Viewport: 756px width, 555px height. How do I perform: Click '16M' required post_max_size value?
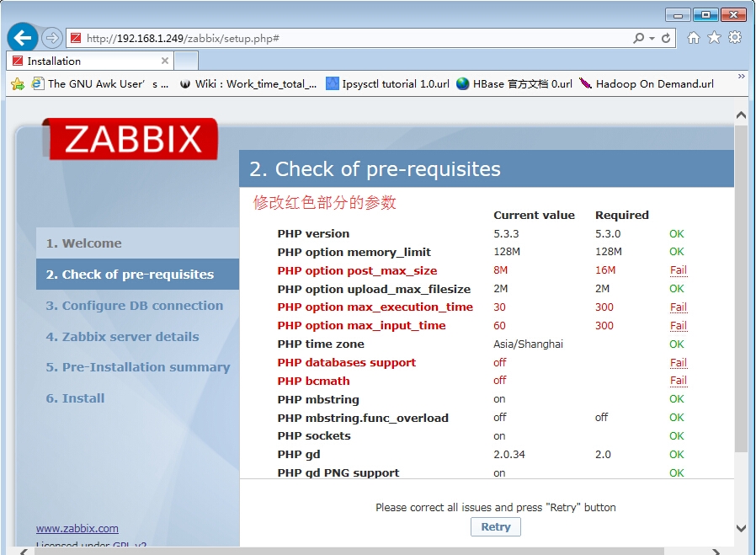click(605, 270)
